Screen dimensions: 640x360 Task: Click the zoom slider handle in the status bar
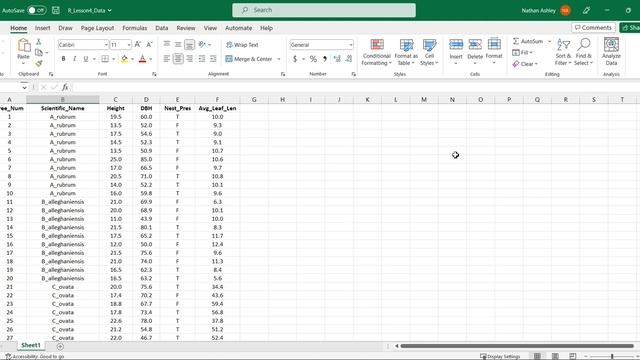click(612, 356)
